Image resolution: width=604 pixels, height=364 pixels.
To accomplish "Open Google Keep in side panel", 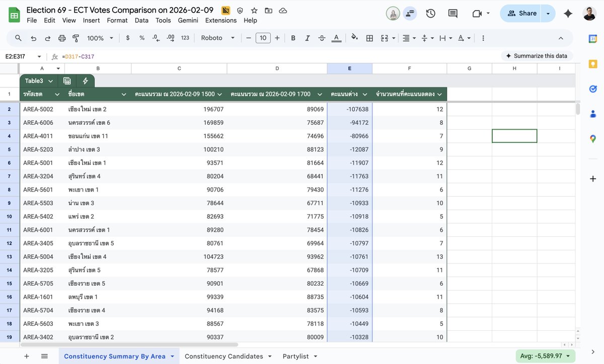I will coord(593,64).
